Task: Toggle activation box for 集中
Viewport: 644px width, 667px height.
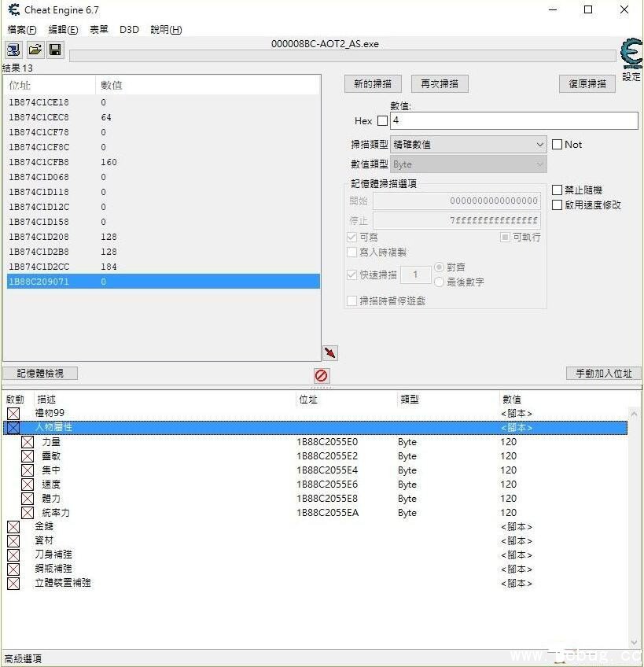Action: (28, 470)
